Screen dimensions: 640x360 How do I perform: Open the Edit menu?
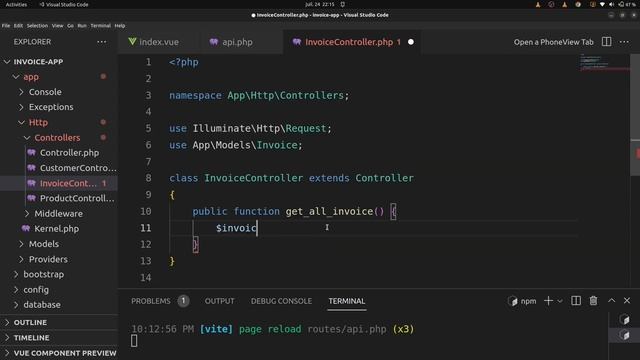tap(18, 25)
